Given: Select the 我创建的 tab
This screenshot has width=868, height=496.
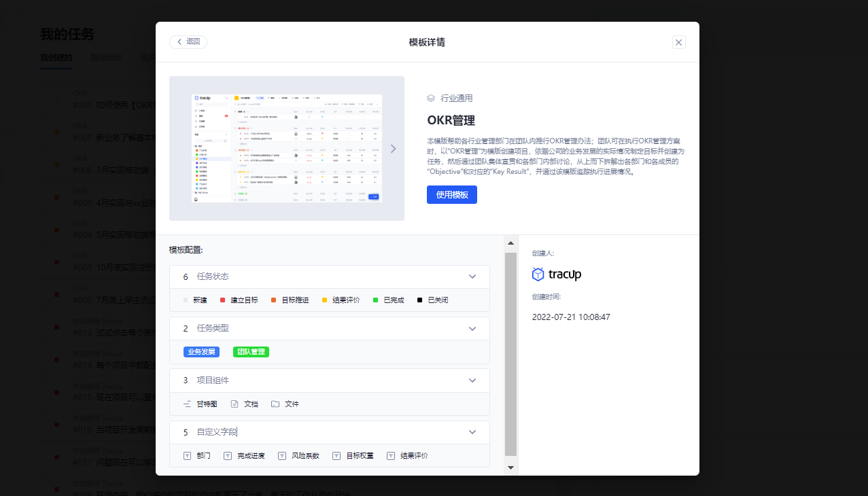Looking at the screenshot, I should click(x=56, y=57).
